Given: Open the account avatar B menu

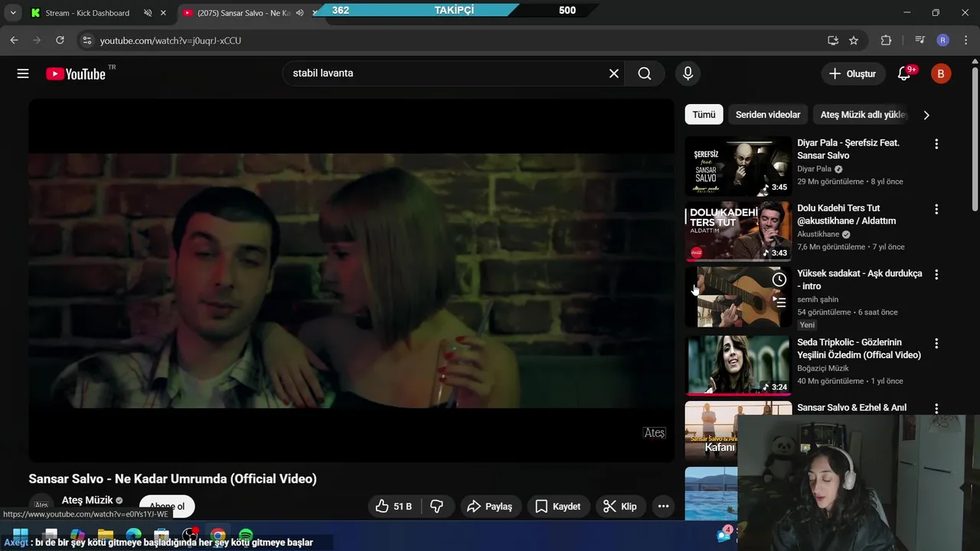Looking at the screenshot, I should tap(941, 73).
